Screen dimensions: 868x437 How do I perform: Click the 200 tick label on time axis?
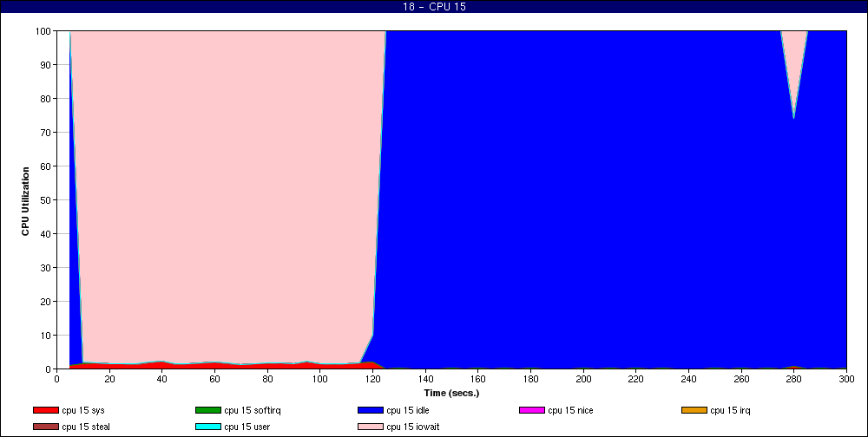pyautogui.click(x=583, y=379)
